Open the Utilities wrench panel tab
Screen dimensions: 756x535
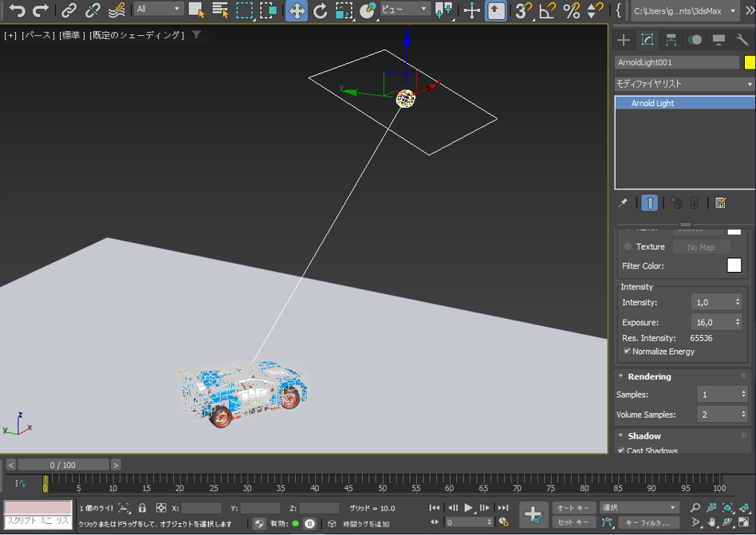point(742,40)
